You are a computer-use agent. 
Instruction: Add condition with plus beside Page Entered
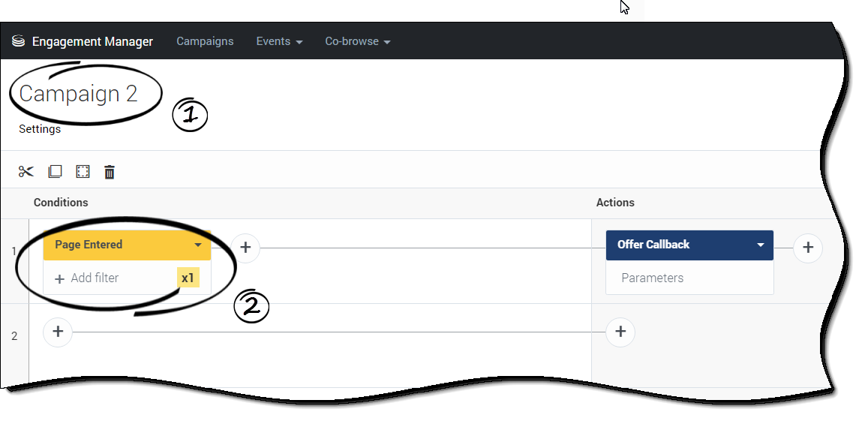pyautogui.click(x=245, y=247)
